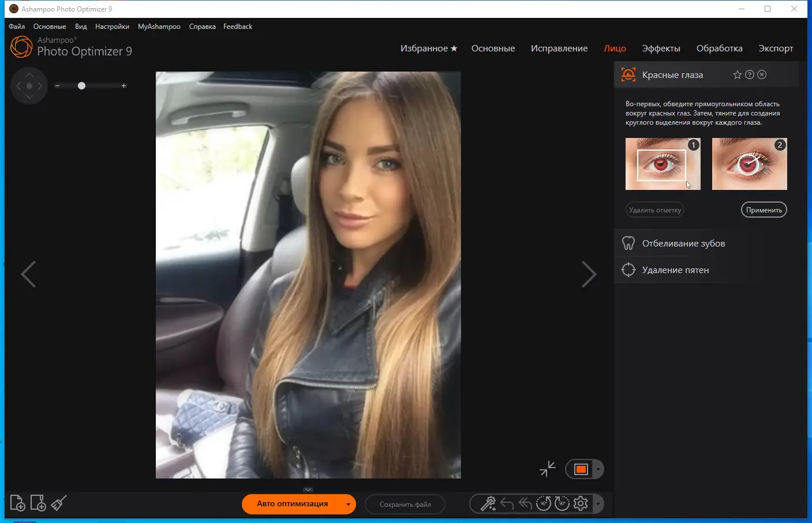
Task: Click the navigation pad center dot
Action: [29, 86]
